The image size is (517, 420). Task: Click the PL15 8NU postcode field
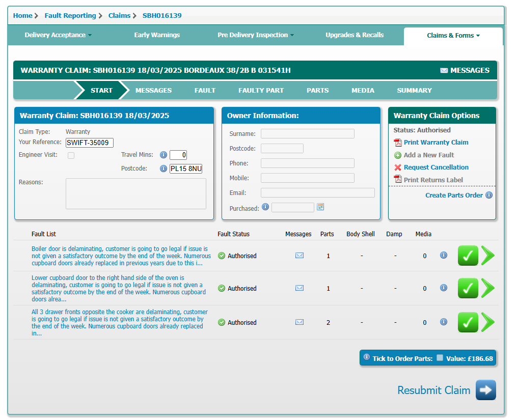(186, 169)
